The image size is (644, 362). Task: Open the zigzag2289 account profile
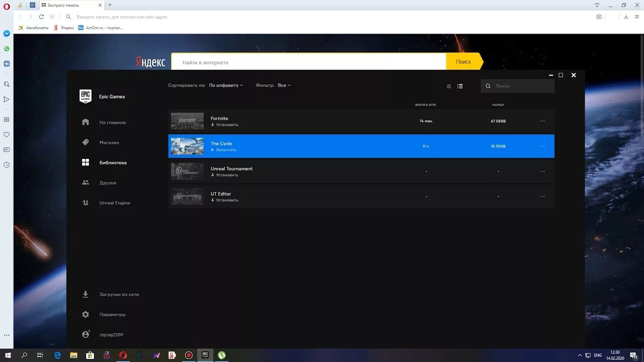point(103,334)
